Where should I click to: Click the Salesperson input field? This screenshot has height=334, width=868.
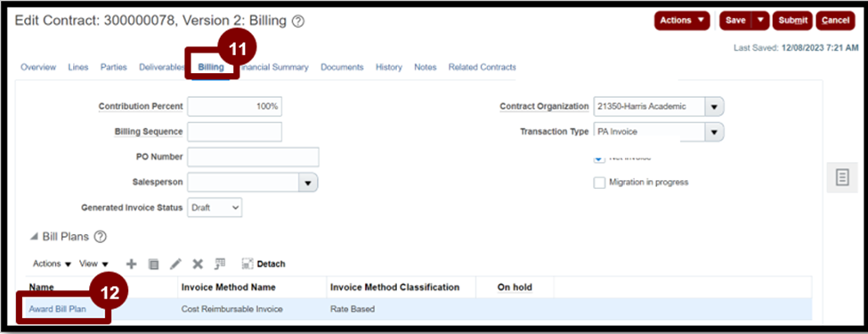click(x=244, y=183)
